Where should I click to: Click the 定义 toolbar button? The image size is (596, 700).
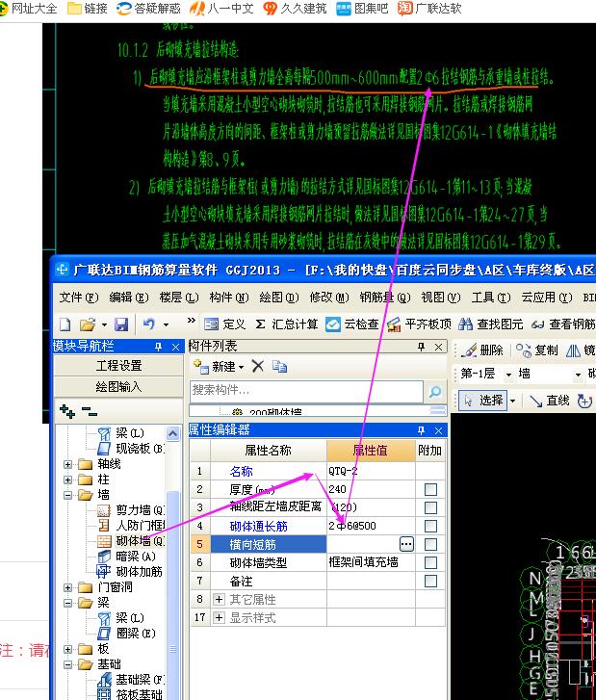pos(225,324)
